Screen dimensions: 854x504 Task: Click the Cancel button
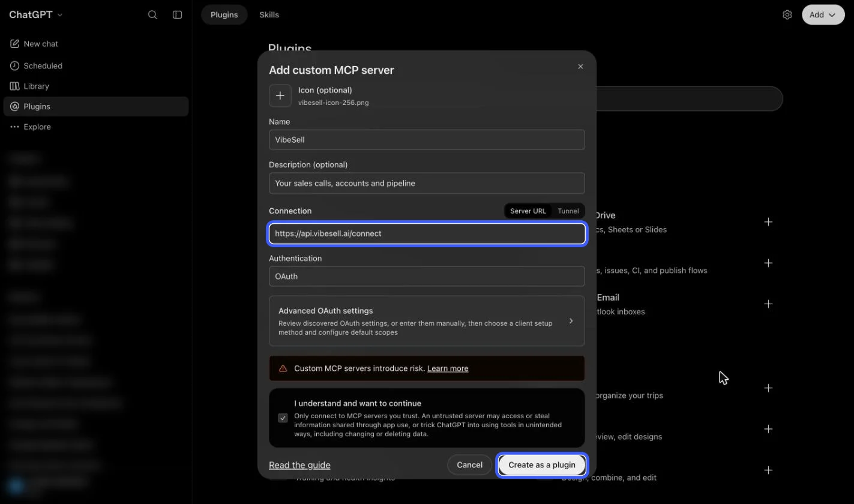[469, 465]
